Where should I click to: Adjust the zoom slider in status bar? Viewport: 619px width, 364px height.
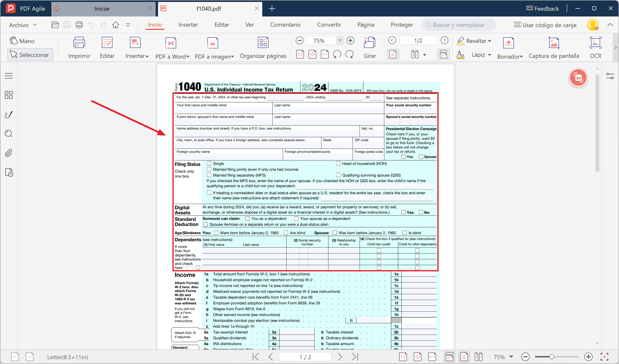tap(551, 357)
